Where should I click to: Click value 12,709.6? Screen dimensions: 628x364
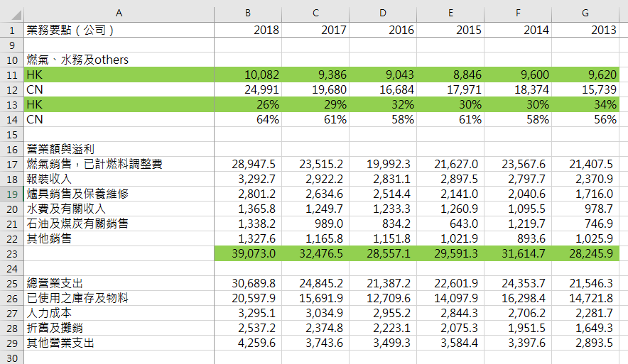click(383, 299)
